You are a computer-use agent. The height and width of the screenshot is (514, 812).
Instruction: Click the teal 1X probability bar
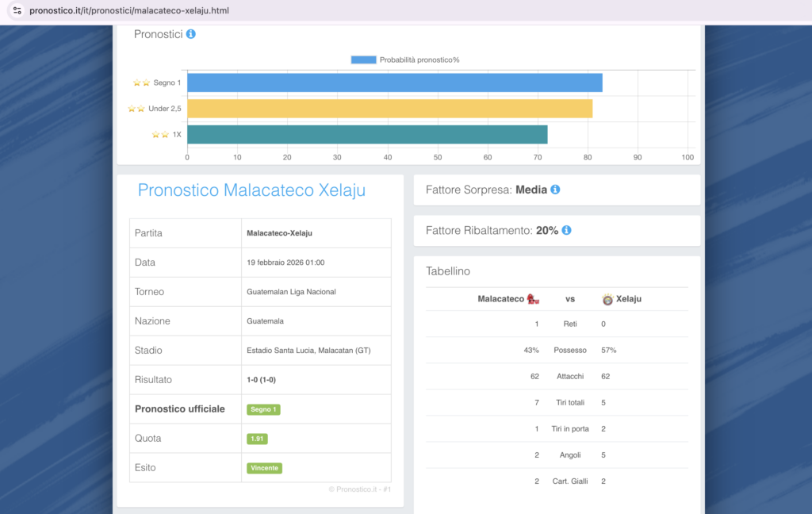[367, 135]
